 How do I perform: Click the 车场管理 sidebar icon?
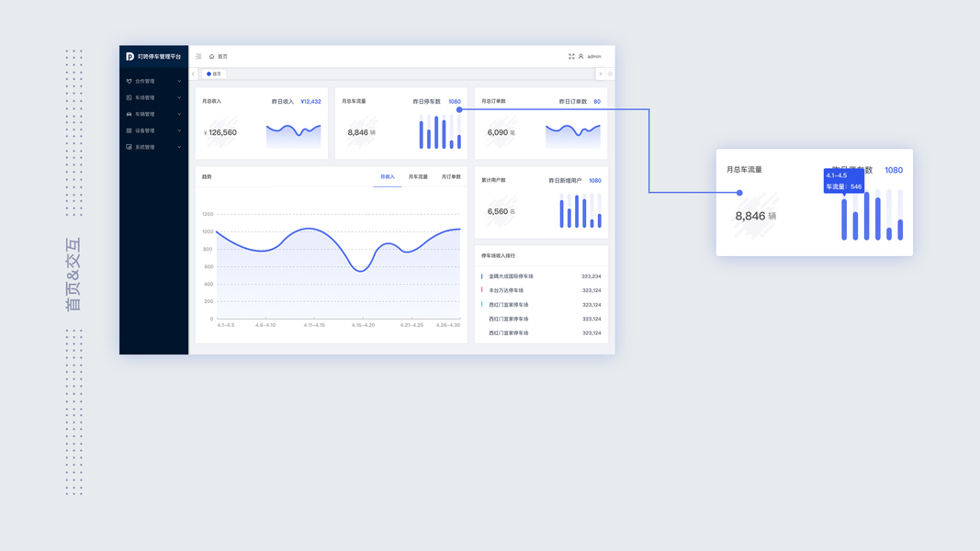click(129, 97)
